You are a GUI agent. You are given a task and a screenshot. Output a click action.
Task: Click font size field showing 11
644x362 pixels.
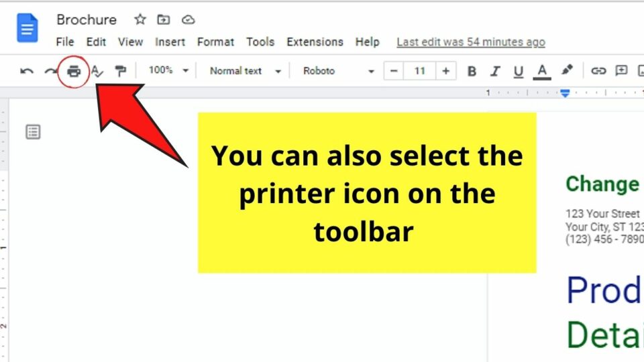click(x=419, y=71)
